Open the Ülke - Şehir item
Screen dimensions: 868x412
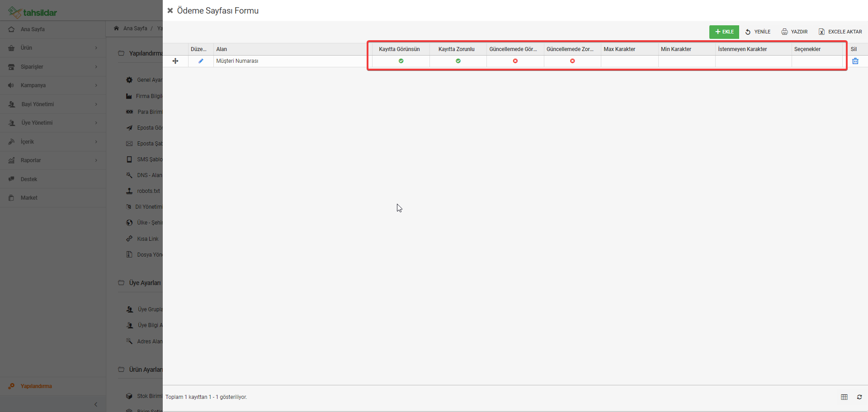click(144, 223)
